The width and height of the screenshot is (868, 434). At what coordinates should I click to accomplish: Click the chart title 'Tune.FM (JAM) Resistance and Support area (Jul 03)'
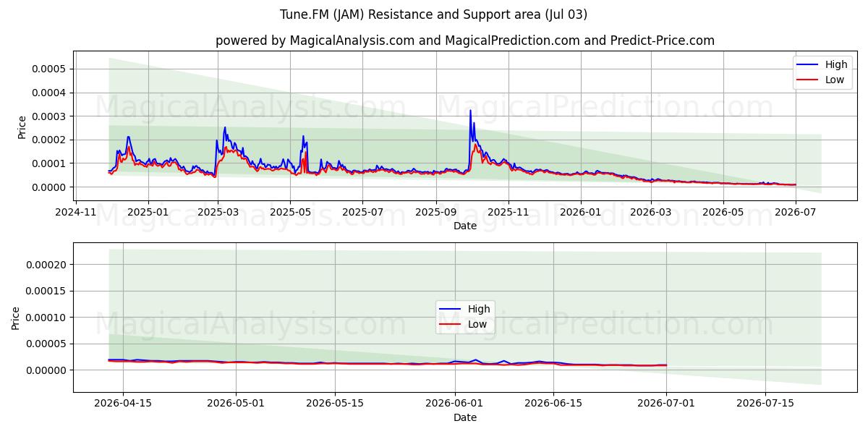click(x=434, y=14)
